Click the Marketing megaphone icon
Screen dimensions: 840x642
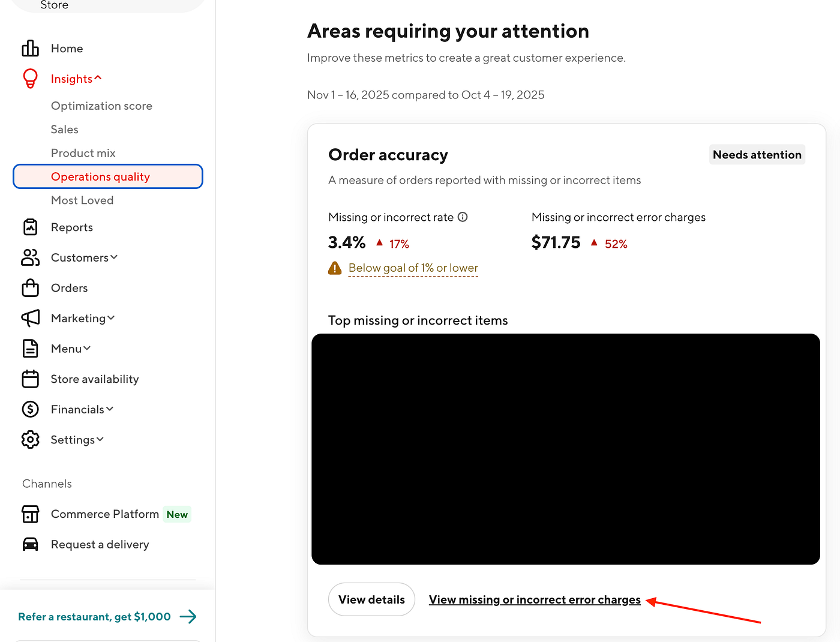click(30, 318)
